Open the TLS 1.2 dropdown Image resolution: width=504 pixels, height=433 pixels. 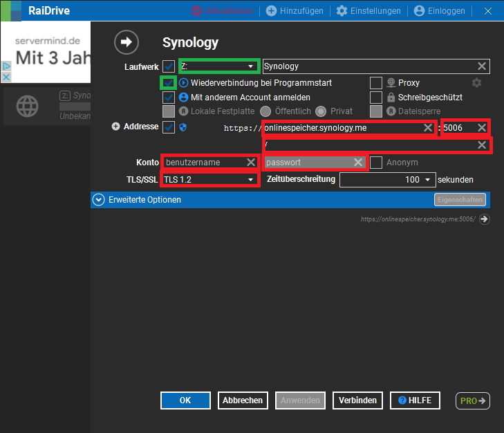coord(210,180)
